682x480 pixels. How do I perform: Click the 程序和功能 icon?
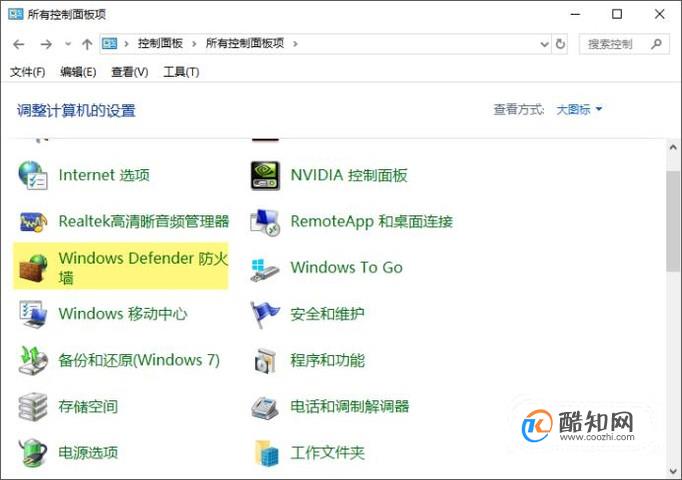point(265,361)
